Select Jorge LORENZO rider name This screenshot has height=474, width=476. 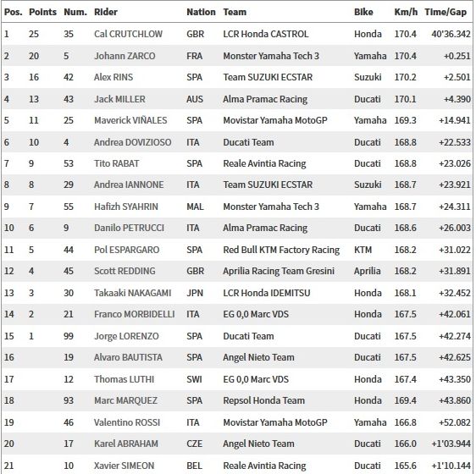tap(126, 336)
